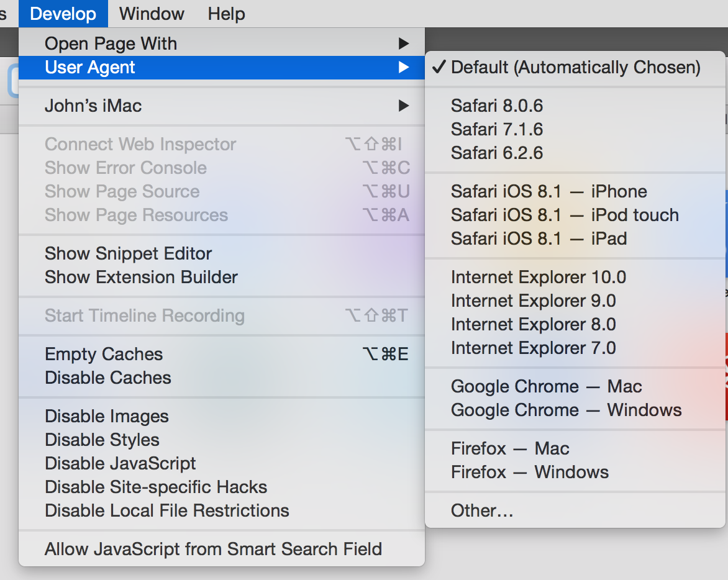Choose Safari iOS 8.1 iPad agent

tap(575, 239)
